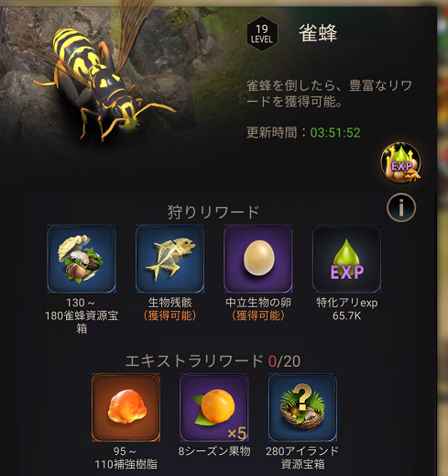
Task: Tap the Level 19 hexagon badge
Action: pos(262,34)
